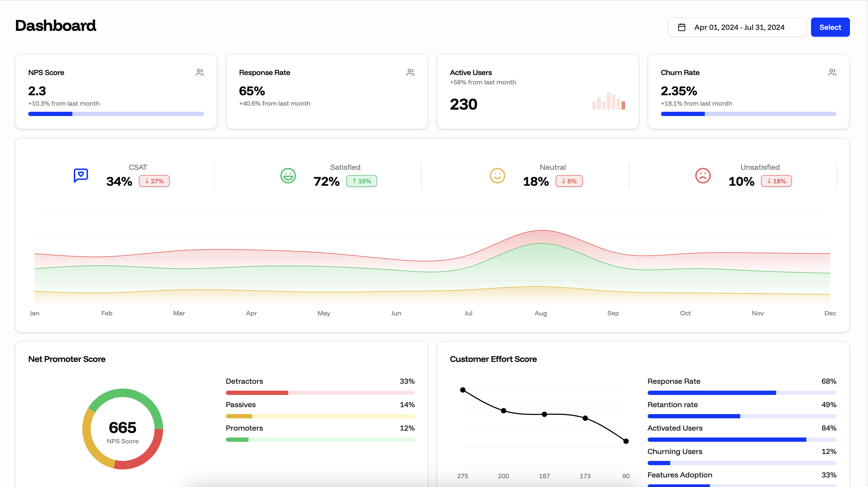Open the Apr 01, 2024 - Jul 31, 2024 date picker

(x=737, y=27)
